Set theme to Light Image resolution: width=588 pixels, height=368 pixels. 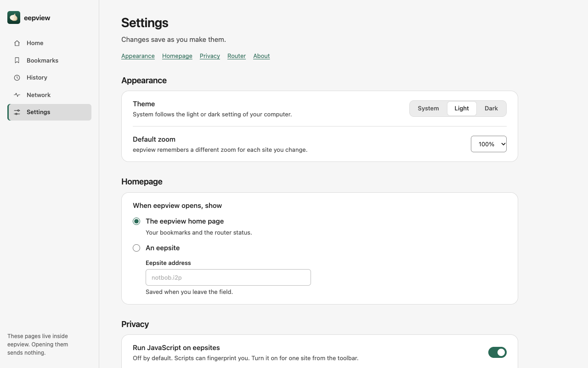(462, 109)
